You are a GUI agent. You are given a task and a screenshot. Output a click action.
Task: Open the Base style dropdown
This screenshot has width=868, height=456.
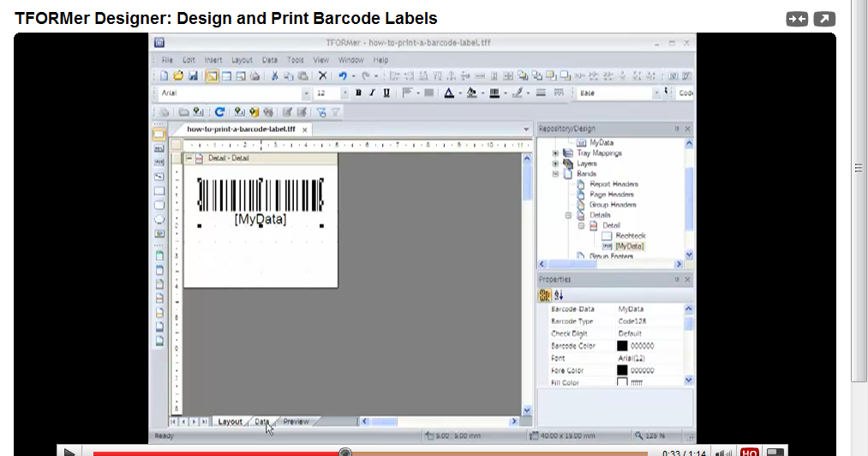click(656, 93)
